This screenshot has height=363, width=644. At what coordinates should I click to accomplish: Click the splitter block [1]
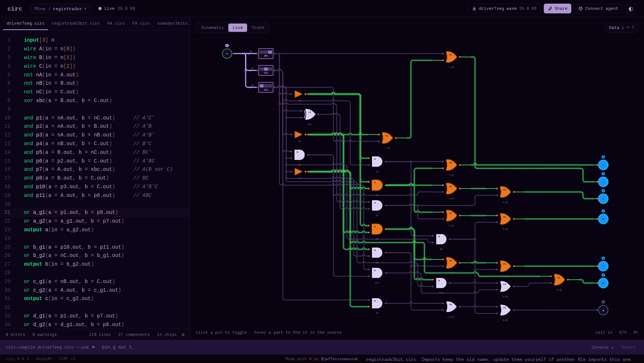point(266,70)
